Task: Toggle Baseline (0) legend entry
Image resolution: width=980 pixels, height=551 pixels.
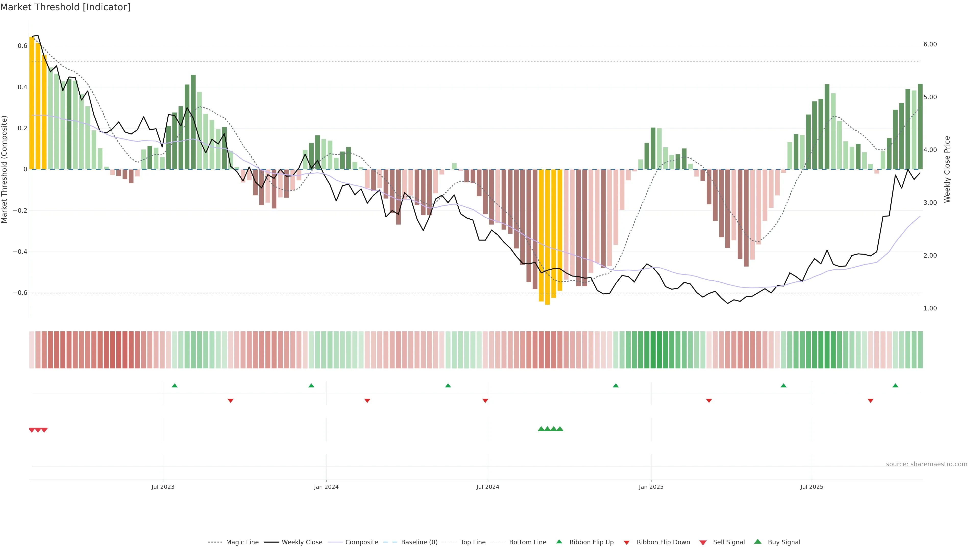Action: point(419,542)
